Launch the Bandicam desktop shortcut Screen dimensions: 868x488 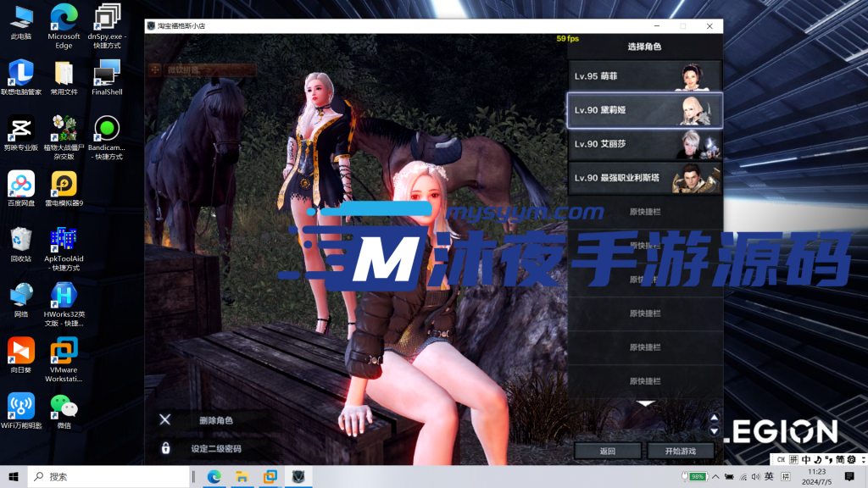click(x=107, y=130)
